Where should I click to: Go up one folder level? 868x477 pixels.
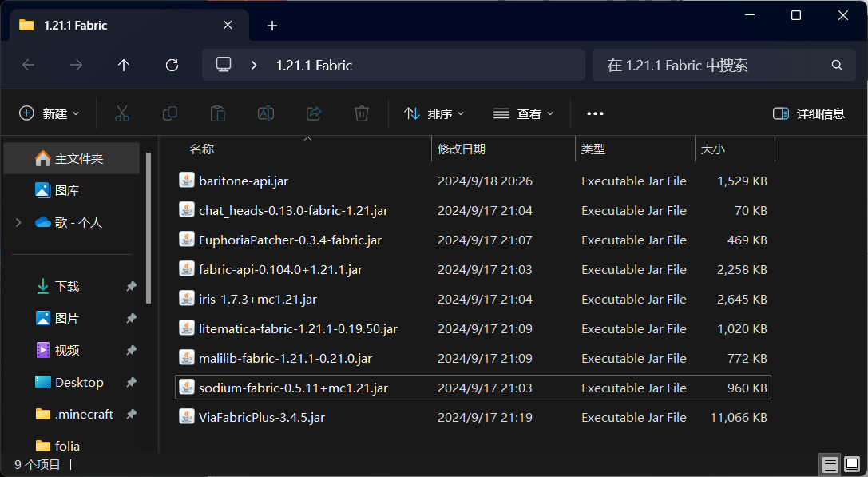coord(124,66)
